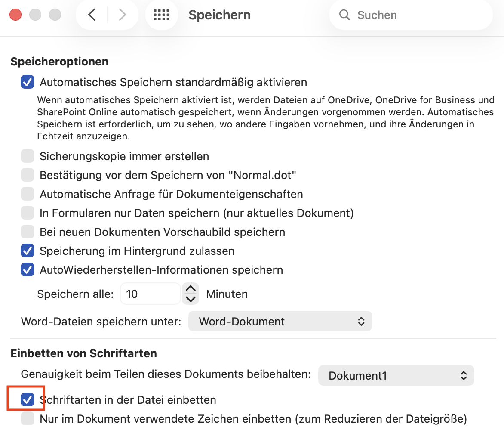The width and height of the screenshot is (504, 433).
Task: Enable Sicherungskopie immer erstellen
Action: pyautogui.click(x=27, y=156)
